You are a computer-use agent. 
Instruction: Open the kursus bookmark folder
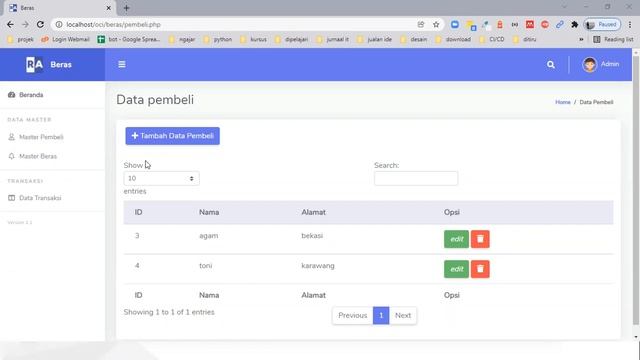253,39
